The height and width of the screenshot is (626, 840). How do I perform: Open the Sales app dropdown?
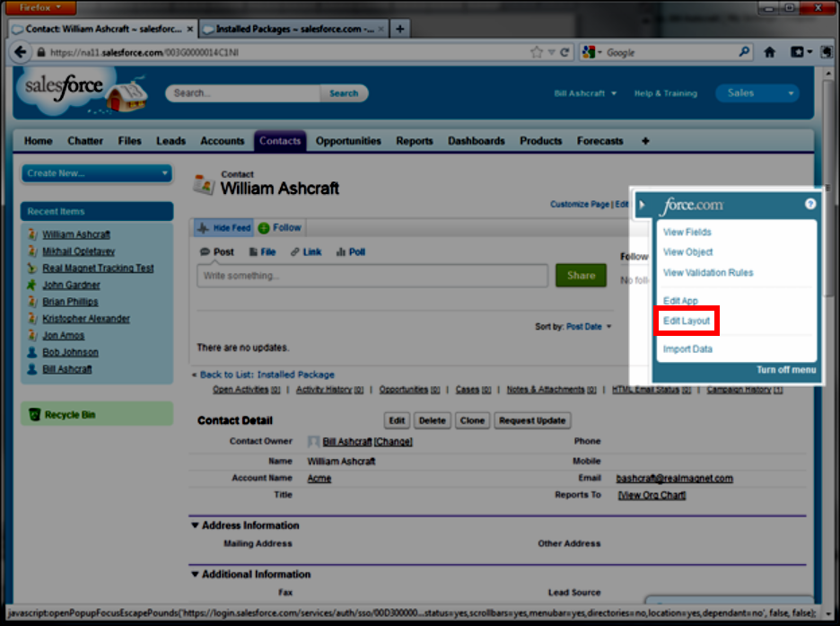[x=757, y=93]
